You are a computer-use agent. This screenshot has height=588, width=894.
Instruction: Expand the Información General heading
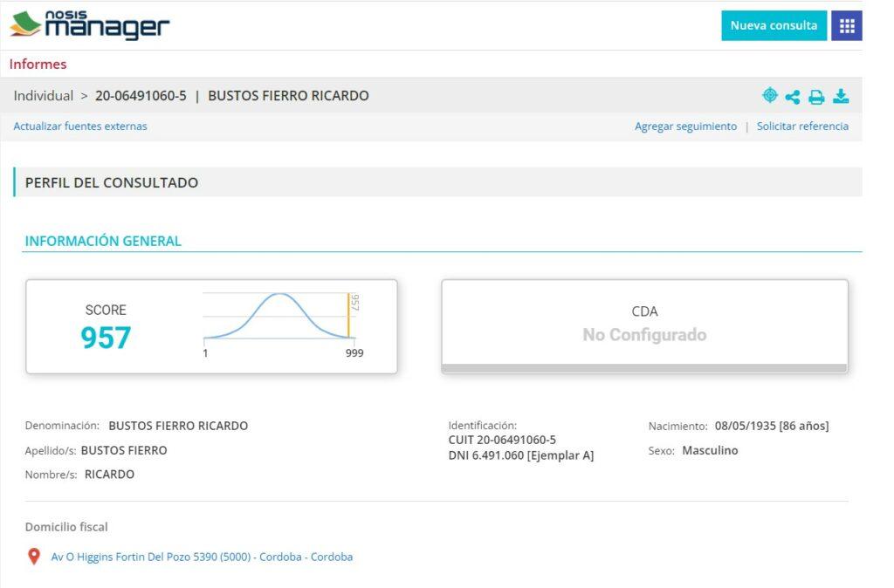click(103, 241)
